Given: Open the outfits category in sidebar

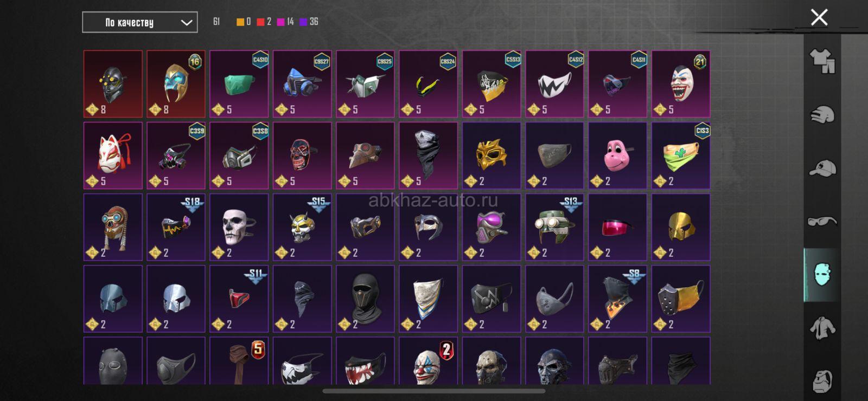Looking at the screenshot, I should (822, 61).
